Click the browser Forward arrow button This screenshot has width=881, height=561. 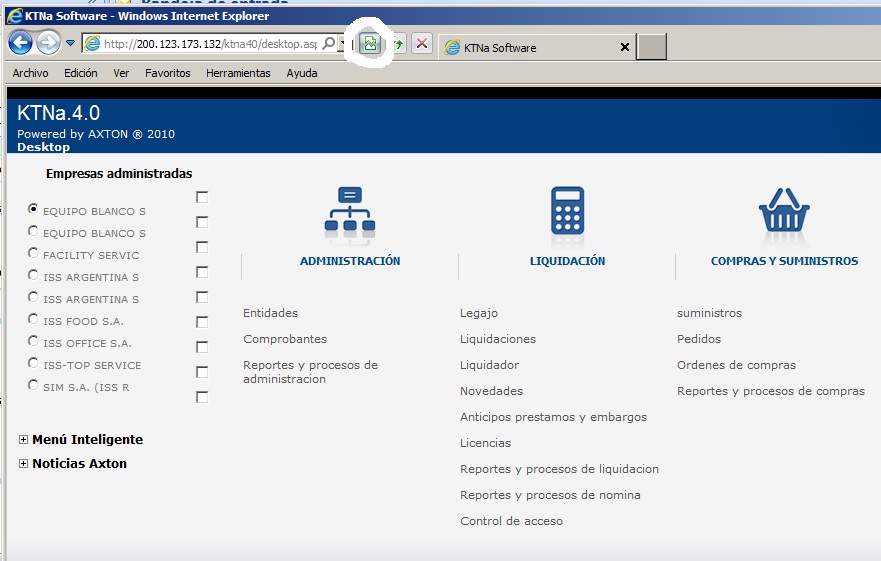[x=48, y=43]
